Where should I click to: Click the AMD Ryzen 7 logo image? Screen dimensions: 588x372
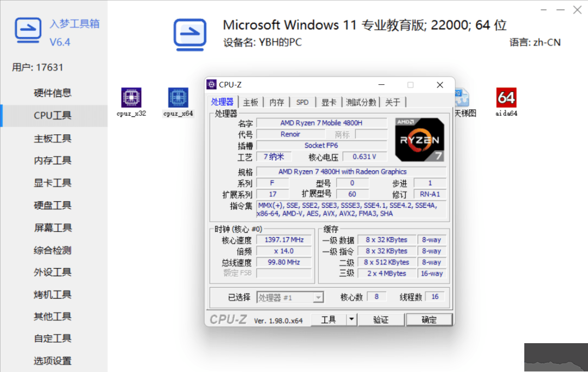tap(419, 140)
